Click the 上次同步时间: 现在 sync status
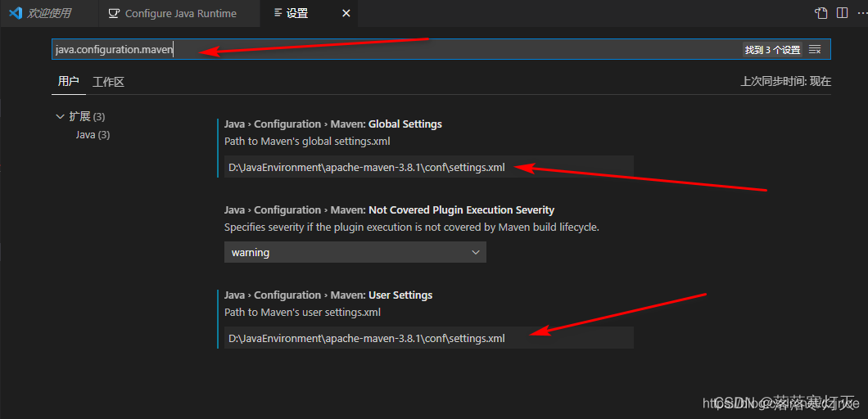The image size is (868, 419). tap(786, 82)
